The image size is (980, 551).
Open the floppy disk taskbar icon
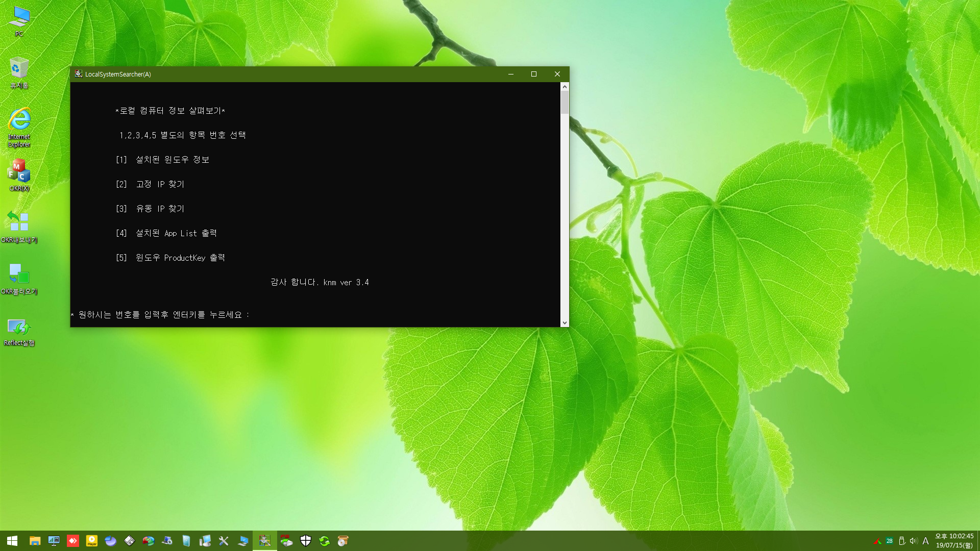130,541
